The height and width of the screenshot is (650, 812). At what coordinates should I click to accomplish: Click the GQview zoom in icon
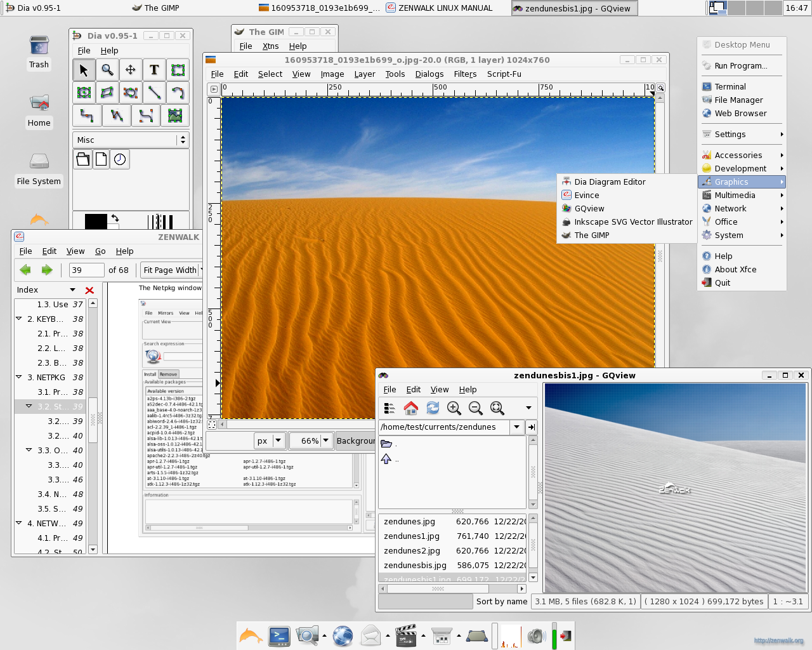[x=454, y=408]
